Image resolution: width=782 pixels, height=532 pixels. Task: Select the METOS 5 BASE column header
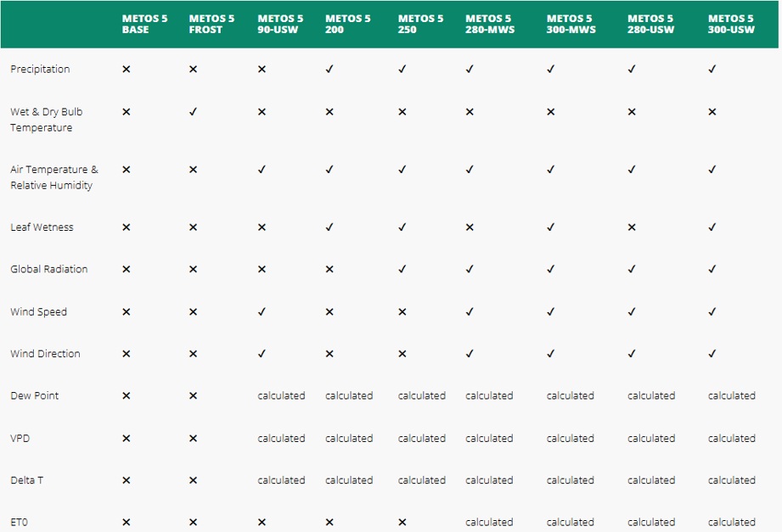pos(144,24)
